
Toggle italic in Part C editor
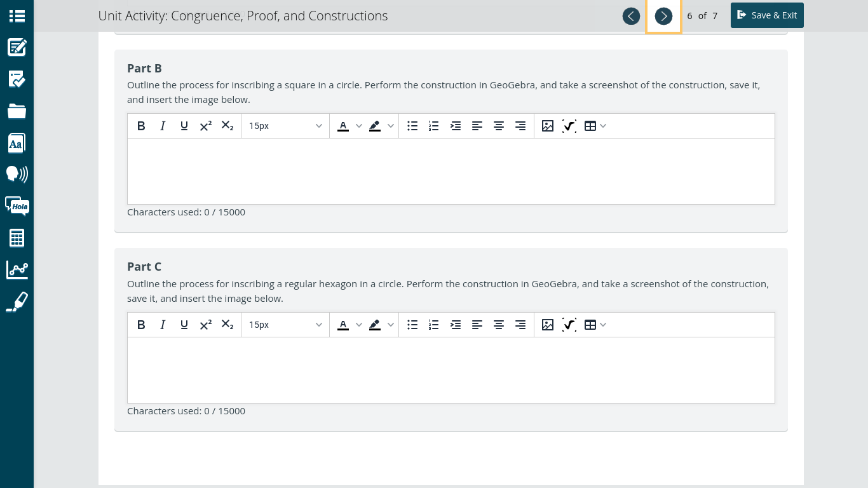[x=163, y=325]
